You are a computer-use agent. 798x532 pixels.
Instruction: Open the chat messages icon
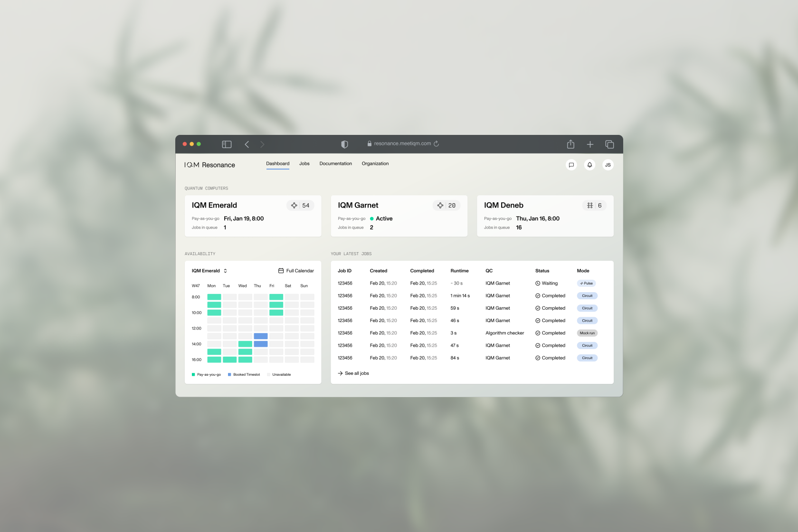[571, 165]
